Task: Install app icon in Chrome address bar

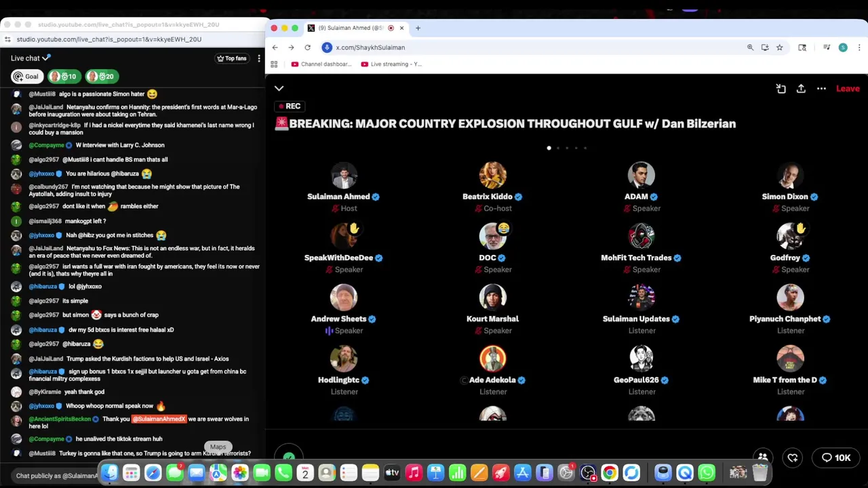Action: point(765,47)
